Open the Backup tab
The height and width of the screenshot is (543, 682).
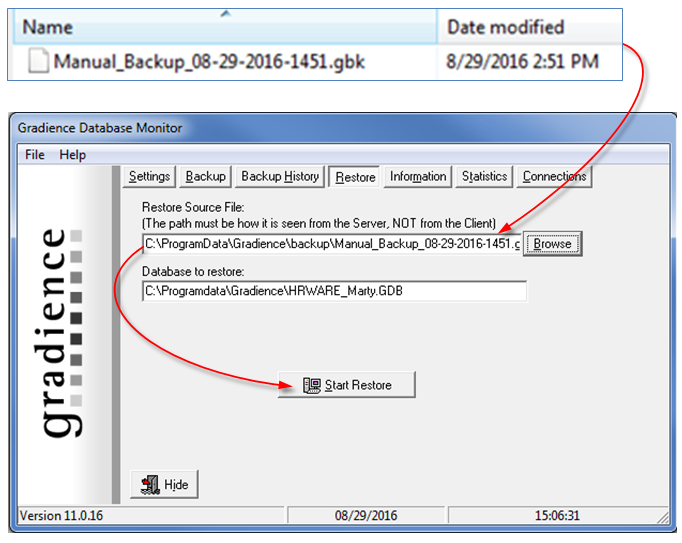point(205,177)
